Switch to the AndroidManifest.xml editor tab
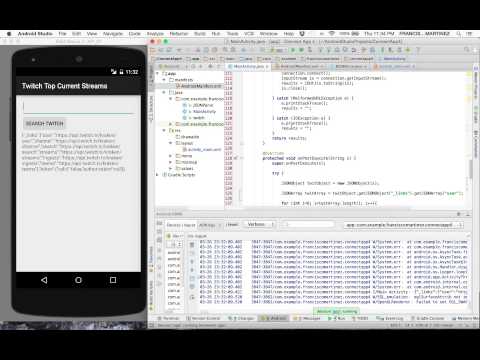This screenshot has height=360, width=480. click(298, 66)
